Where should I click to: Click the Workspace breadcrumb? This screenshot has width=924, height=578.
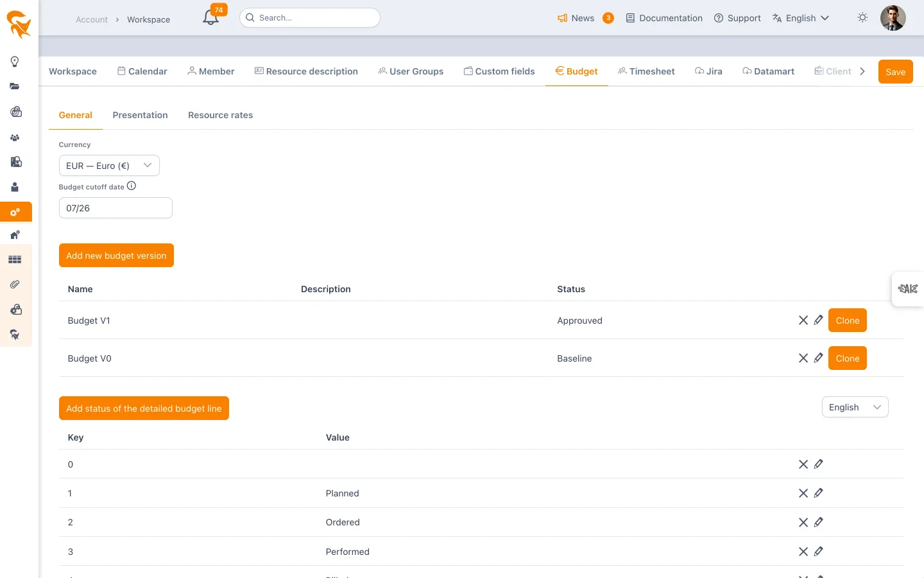[148, 20]
